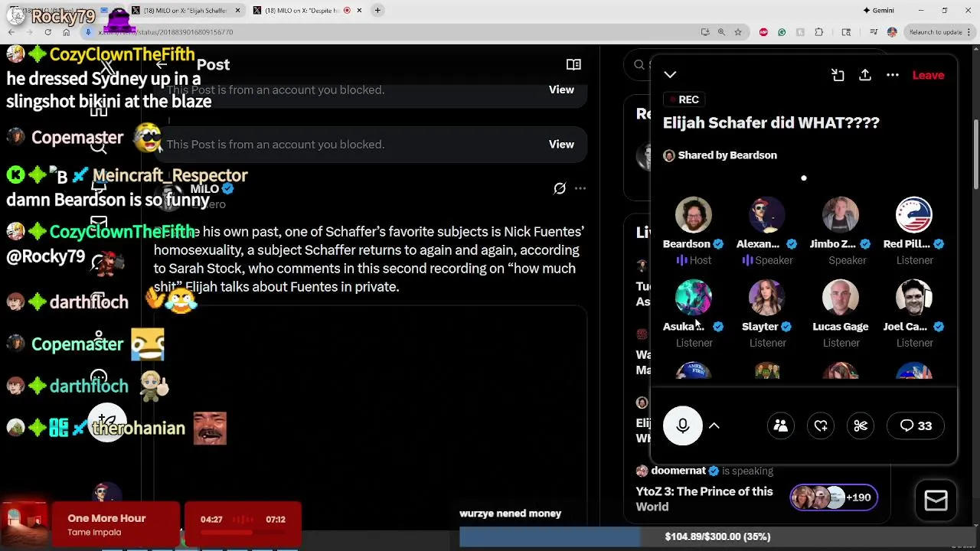Open speaker Alexan... avatar in the Space
The height and width of the screenshot is (551, 980).
point(767,215)
